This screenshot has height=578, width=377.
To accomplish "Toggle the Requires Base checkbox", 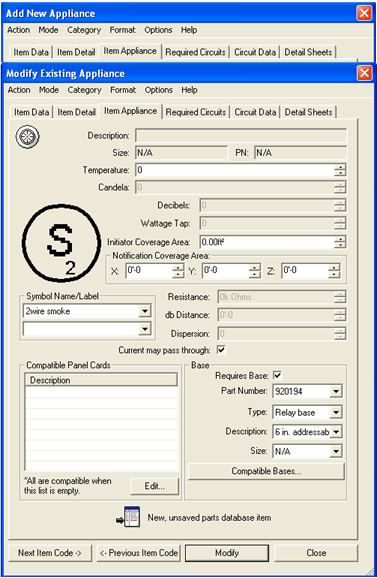I will [x=277, y=375].
